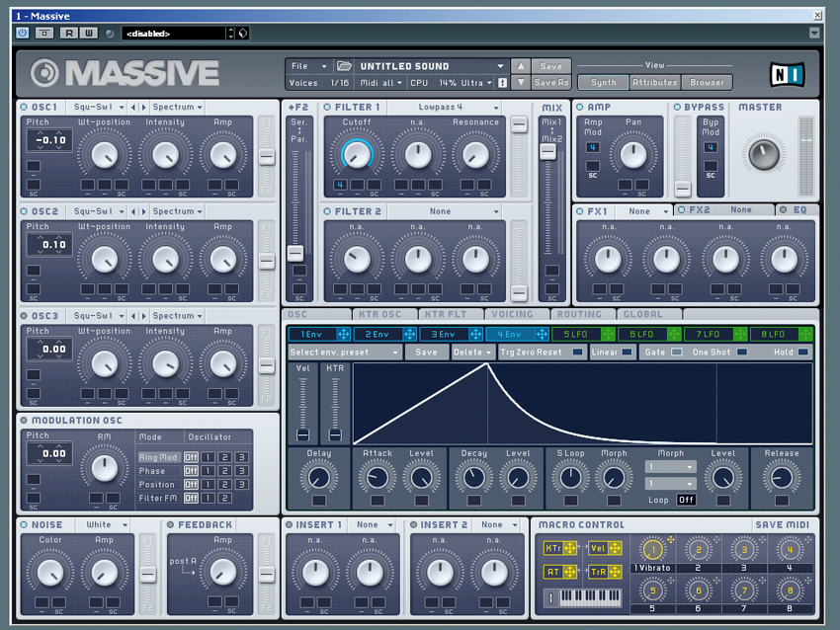Click the OSC1 Pitch value field
Screen dimensions: 840x630
[49, 140]
